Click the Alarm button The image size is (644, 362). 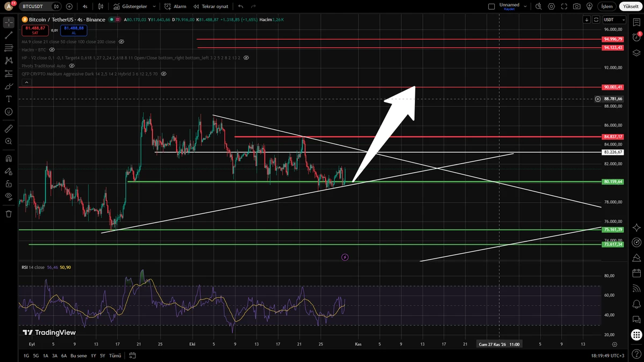click(x=175, y=6)
